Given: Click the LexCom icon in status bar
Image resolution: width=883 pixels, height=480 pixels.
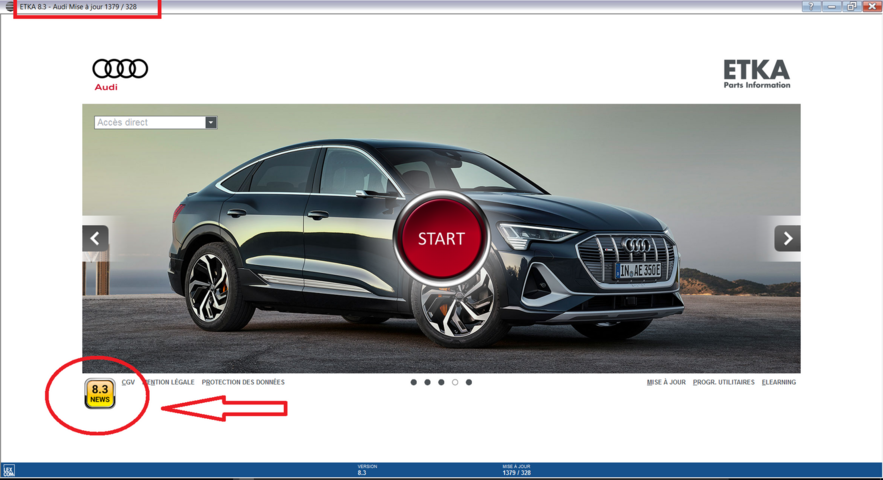Looking at the screenshot, I should coord(8,471).
